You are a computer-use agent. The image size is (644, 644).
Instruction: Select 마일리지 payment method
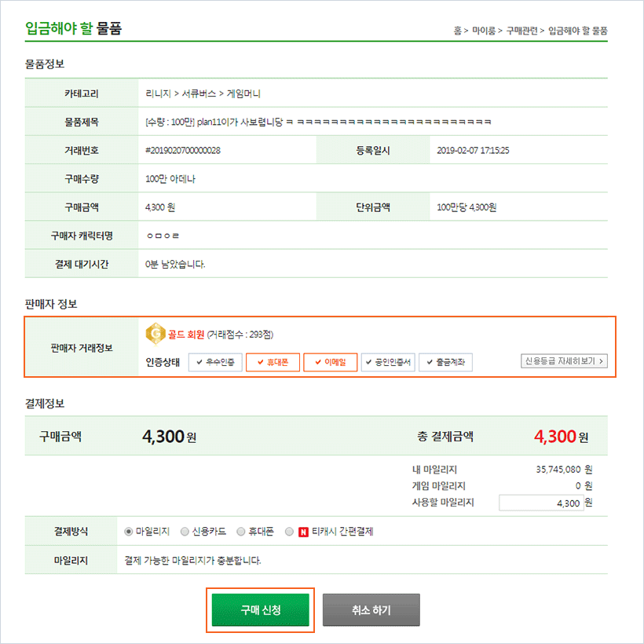tap(130, 532)
